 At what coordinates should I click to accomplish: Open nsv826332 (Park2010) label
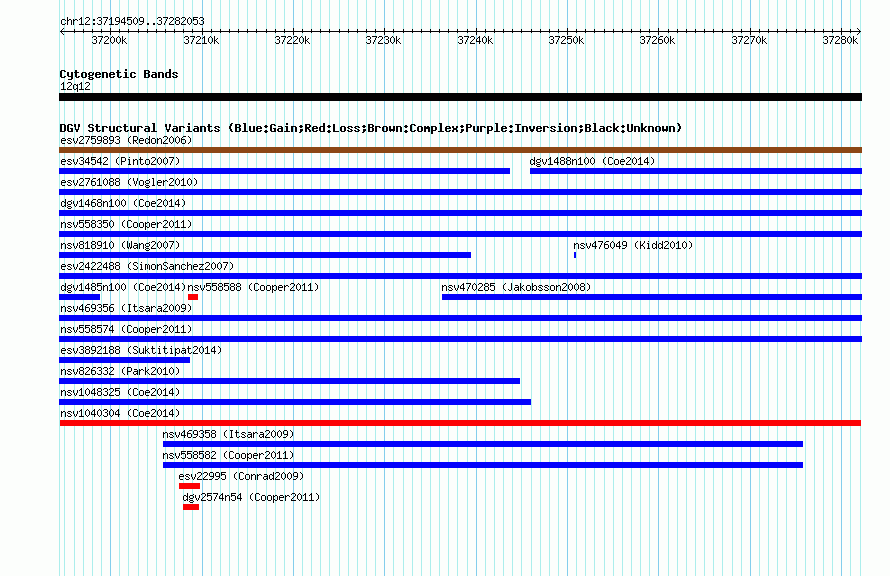tap(120, 371)
